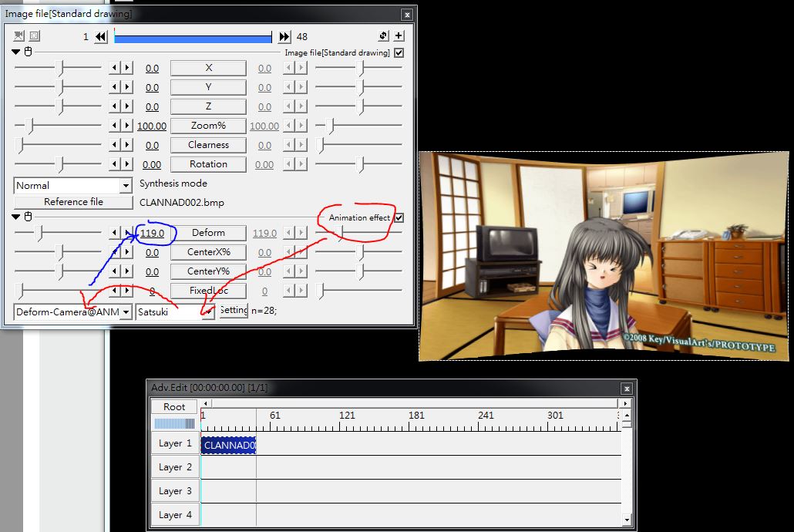Decrease Rotation with left arrow
The image size is (794, 532).
115,164
